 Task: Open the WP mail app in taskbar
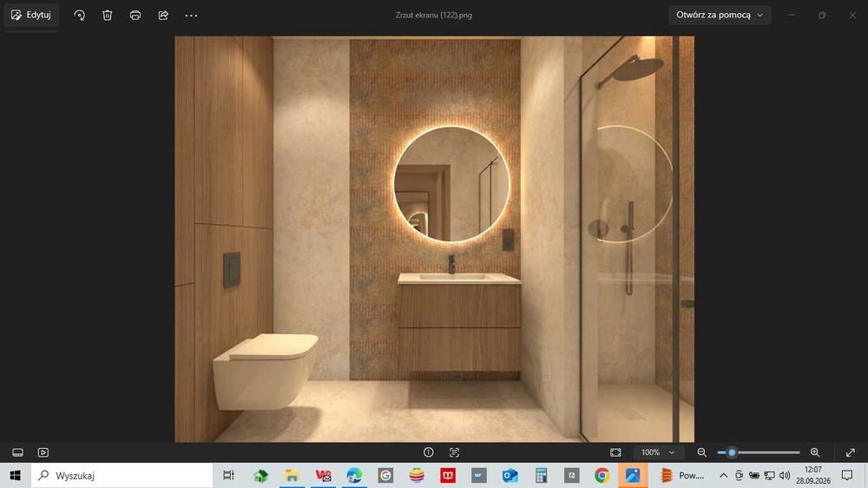click(323, 475)
